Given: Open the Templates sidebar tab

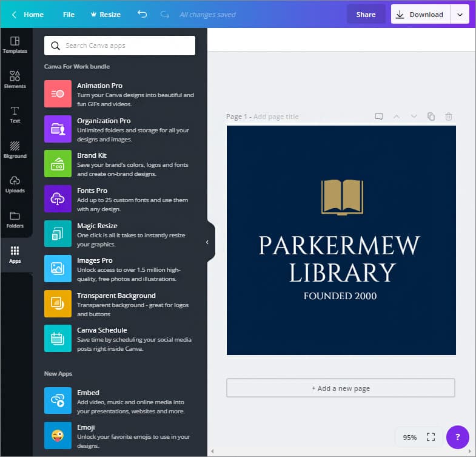Looking at the screenshot, I should [x=15, y=45].
